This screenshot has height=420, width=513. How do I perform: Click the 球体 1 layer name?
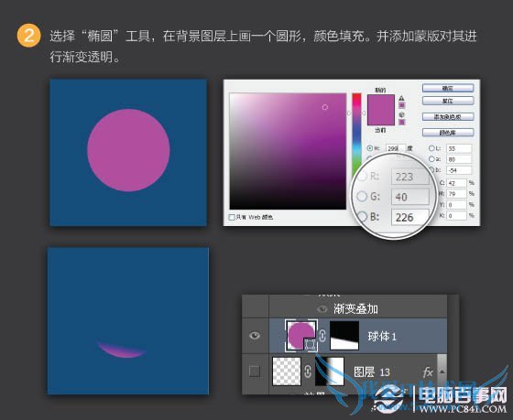pyautogui.click(x=382, y=337)
